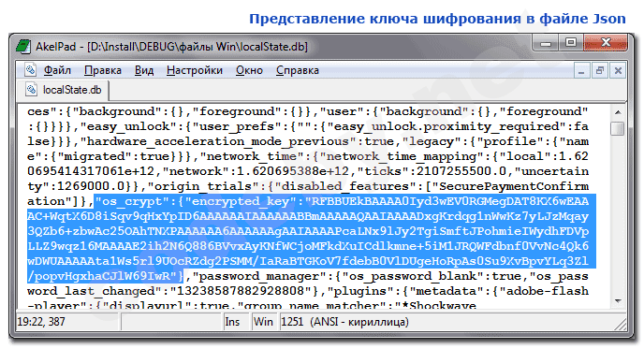Image resolution: width=644 pixels, height=349 pixels.
Task: Click the vertical scrollbar down arrow
Action: pyautogui.click(x=618, y=301)
